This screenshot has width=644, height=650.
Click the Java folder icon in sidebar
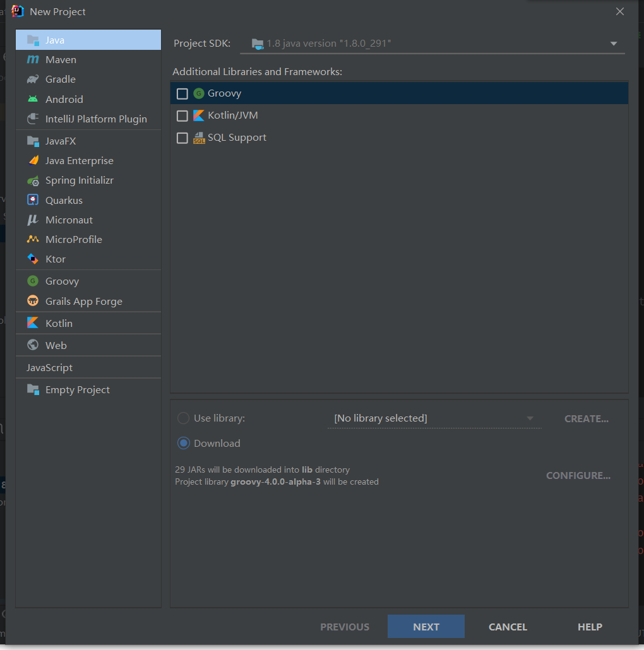pos(33,40)
